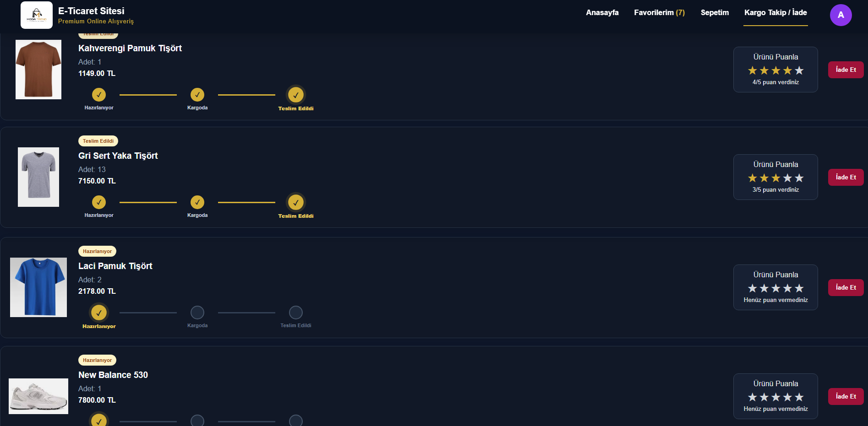The width and height of the screenshot is (868, 426).
Task: Click the 'E-Ticaret Sitesi' site title
Action: tap(91, 11)
